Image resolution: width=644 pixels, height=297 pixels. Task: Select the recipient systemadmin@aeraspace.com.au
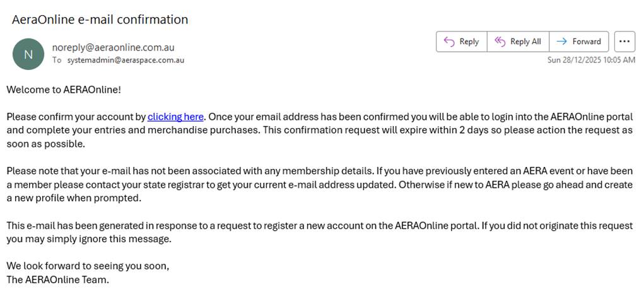click(126, 60)
